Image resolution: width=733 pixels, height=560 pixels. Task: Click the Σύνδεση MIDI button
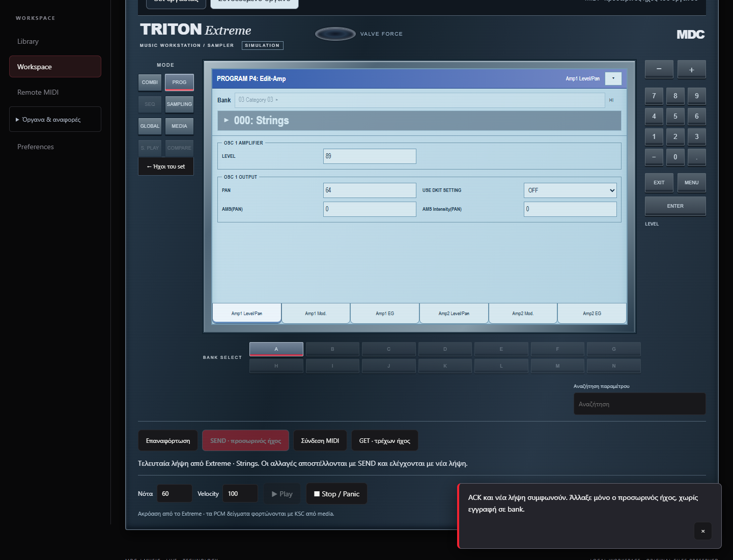pyautogui.click(x=320, y=441)
